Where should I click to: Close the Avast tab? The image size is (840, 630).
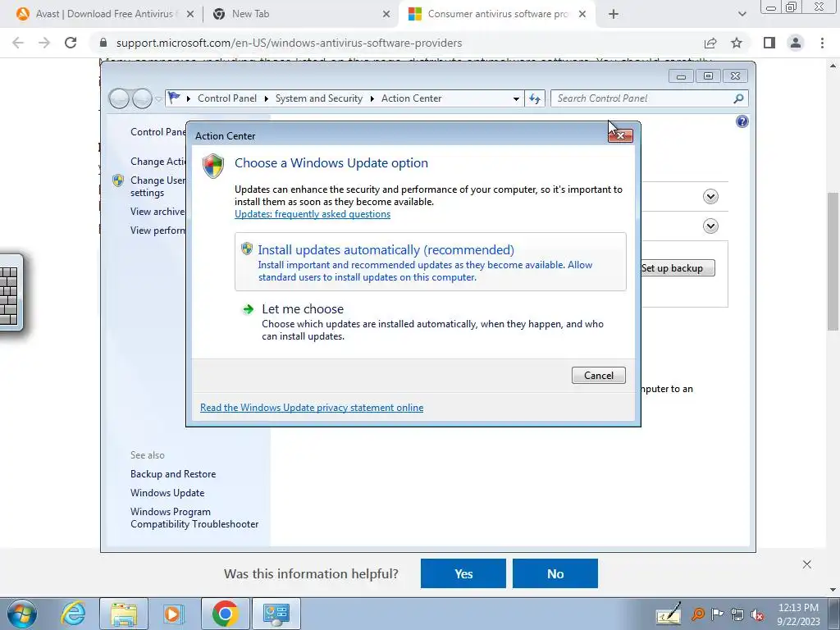click(x=190, y=15)
